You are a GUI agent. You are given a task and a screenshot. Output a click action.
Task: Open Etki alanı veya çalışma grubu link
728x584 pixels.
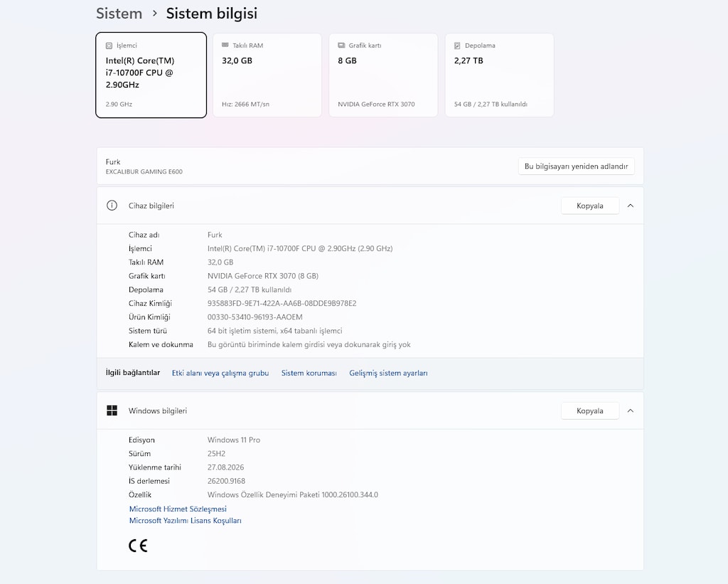[220, 373]
